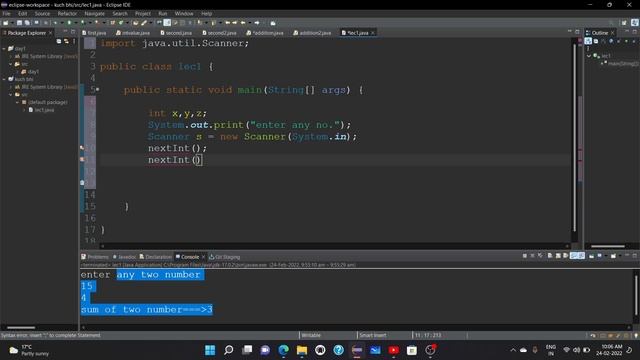
Task: Switch to the second2.java editor tab
Action: point(219,33)
